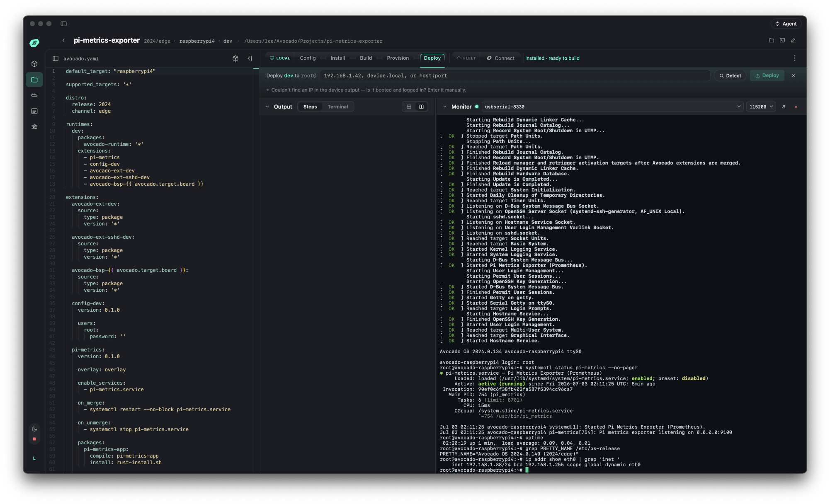Select the folder projects sidebar icon
830x504 pixels.
[34, 80]
